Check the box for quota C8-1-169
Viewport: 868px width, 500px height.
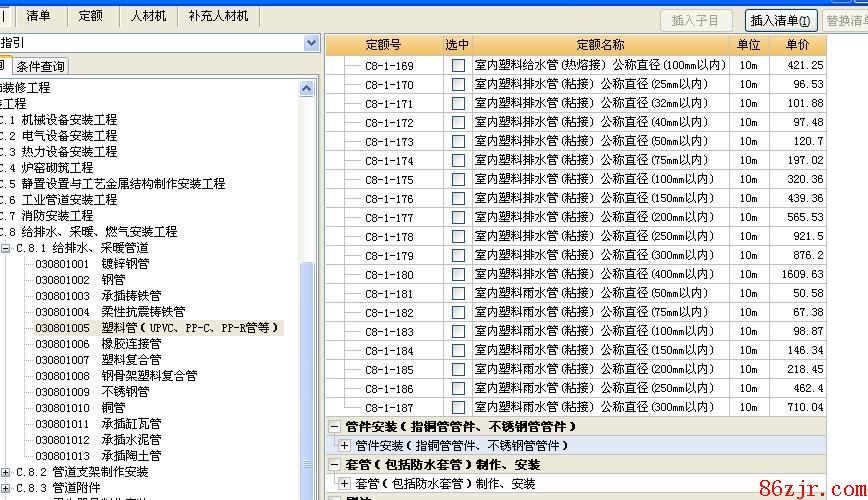click(458, 66)
